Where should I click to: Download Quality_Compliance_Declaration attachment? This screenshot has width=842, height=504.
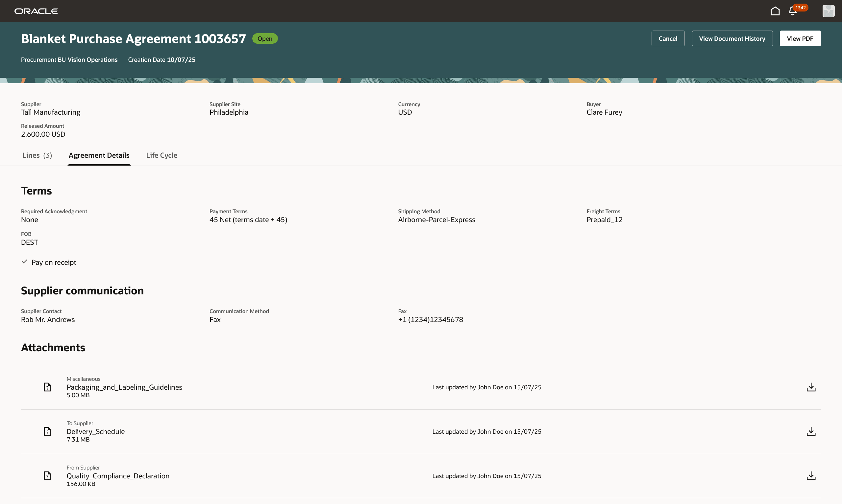(x=811, y=476)
